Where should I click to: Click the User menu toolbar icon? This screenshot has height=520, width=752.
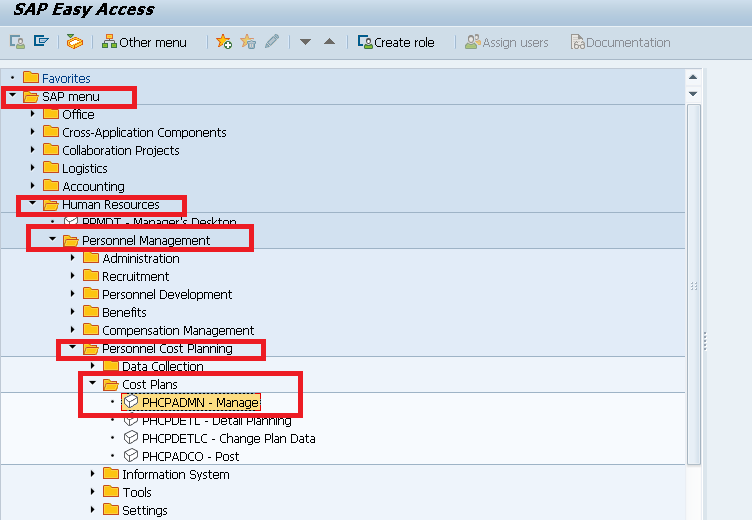coord(17,42)
